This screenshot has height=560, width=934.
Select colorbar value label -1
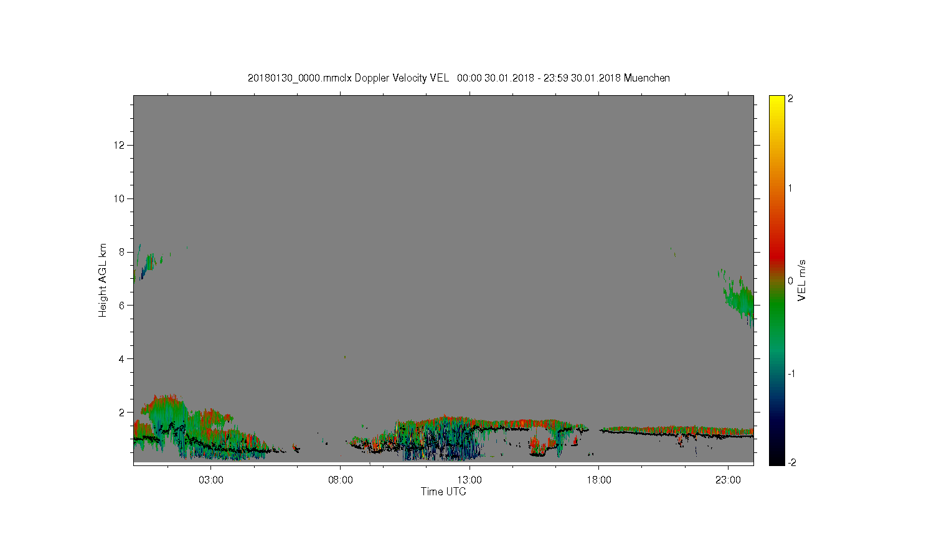[x=791, y=373]
